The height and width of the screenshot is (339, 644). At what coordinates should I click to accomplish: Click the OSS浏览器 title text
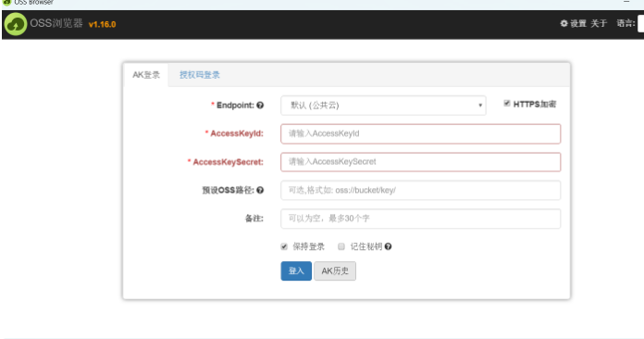(x=56, y=23)
